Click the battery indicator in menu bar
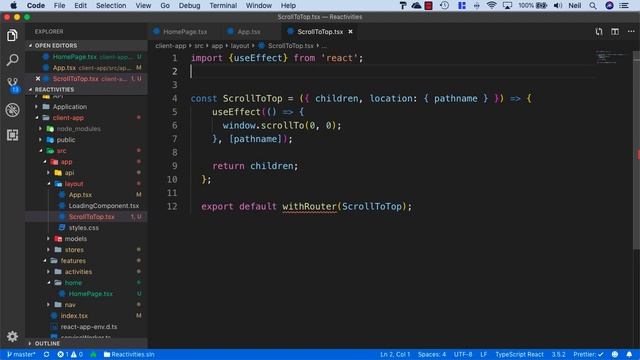This screenshot has height=360, width=640. [532, 5]
